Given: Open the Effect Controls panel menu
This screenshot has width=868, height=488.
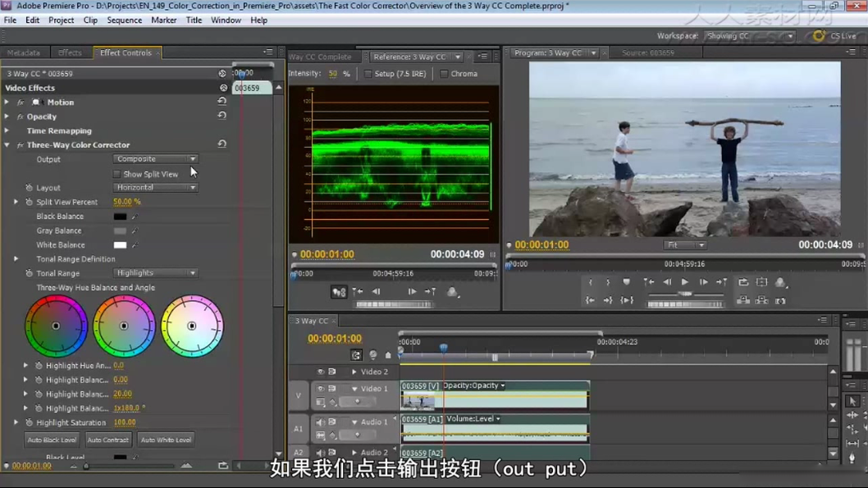Looking at the screenshot, I should click(x=268, y=52).
